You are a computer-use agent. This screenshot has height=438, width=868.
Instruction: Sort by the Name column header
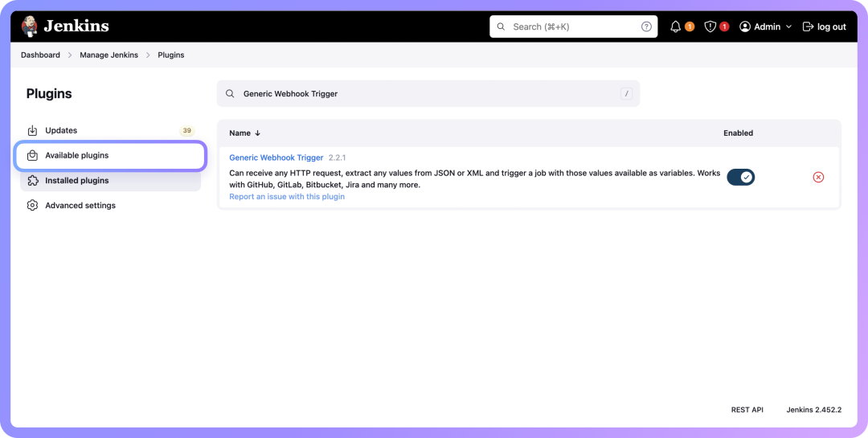[x=244, y=133]
